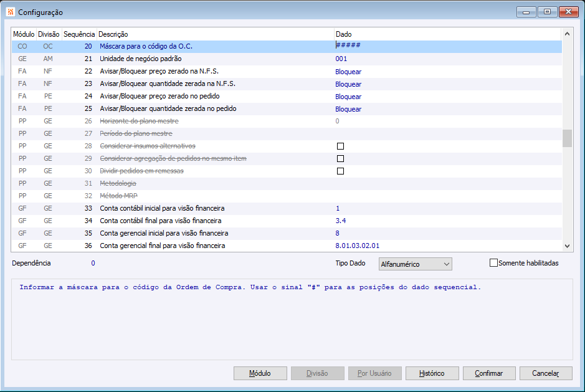Toggle checkbox for Considerar insumos alternativos
The height and width of the screenshot is (392, 585).
(x=340, y=146)
